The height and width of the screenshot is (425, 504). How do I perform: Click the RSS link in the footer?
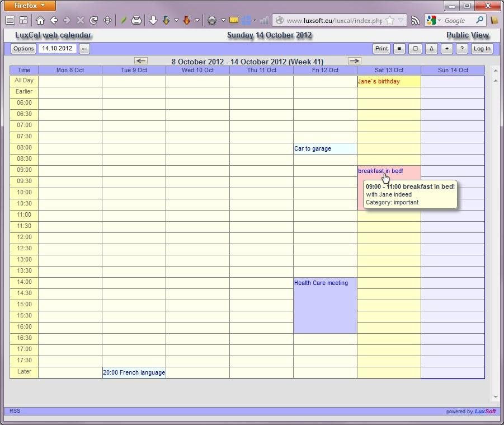click(15, 411)
